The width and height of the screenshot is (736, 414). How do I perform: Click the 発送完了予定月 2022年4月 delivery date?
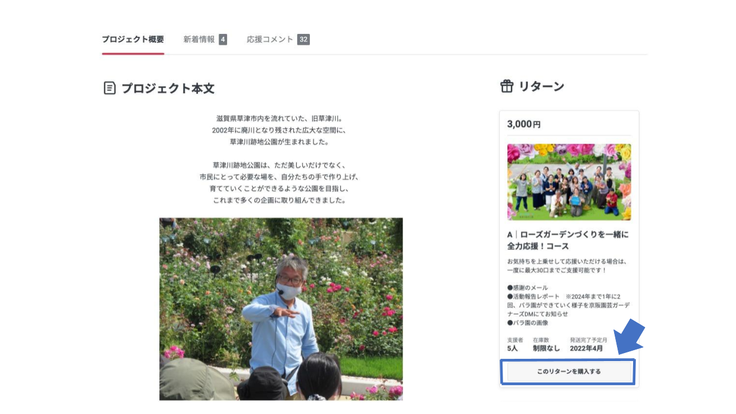(x=588, y=344)
